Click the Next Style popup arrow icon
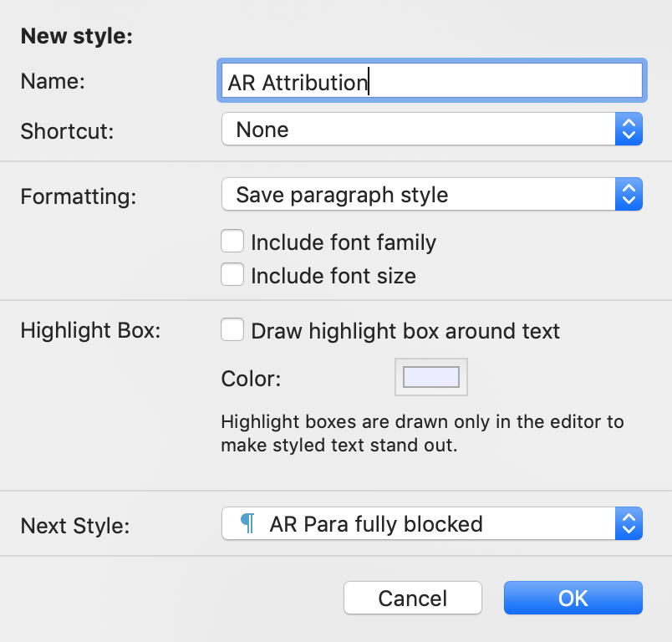This screenshot has width=672, height=642. click(x=629, y=523)
